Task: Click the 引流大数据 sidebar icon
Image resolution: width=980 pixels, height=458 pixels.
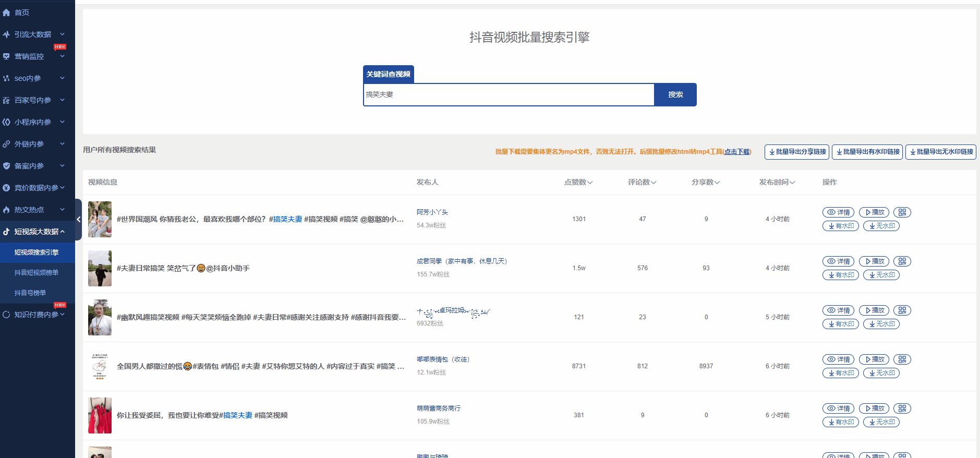Action: click(6, 34)
